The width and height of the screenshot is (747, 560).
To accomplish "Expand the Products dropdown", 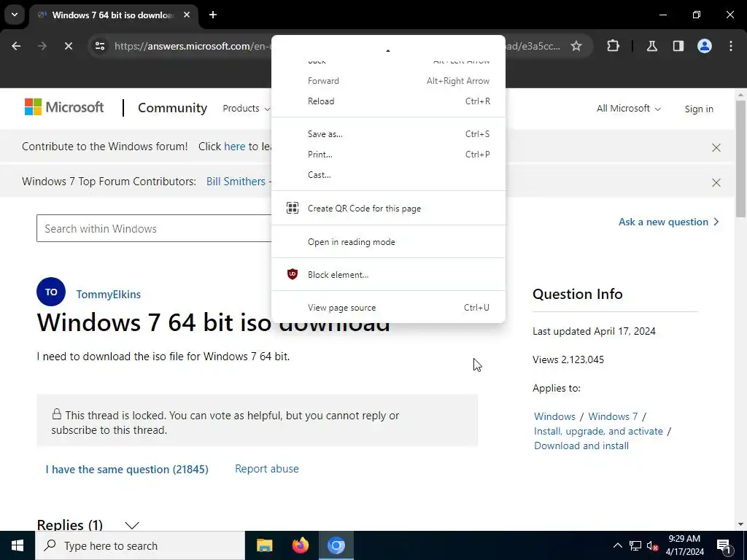I will (246, 109).
